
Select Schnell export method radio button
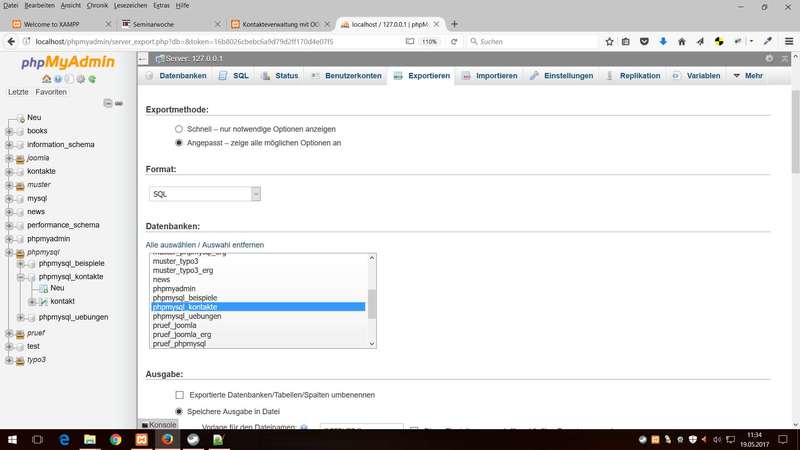click(x=179, y=129)
